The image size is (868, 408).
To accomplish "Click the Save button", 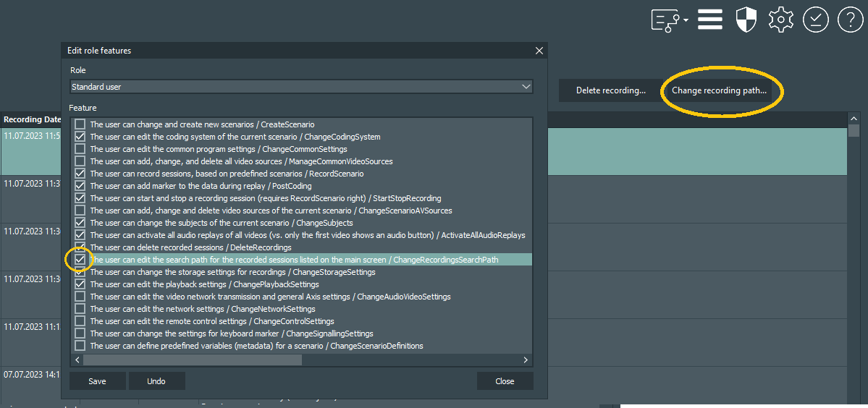I will tap(98, 381).
